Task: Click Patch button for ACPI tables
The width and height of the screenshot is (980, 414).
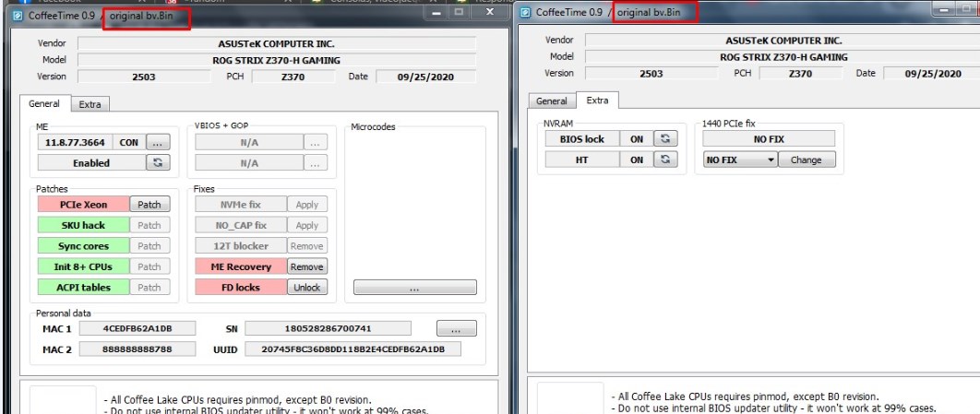Action: pyautogui.click(x=149, y=287)
